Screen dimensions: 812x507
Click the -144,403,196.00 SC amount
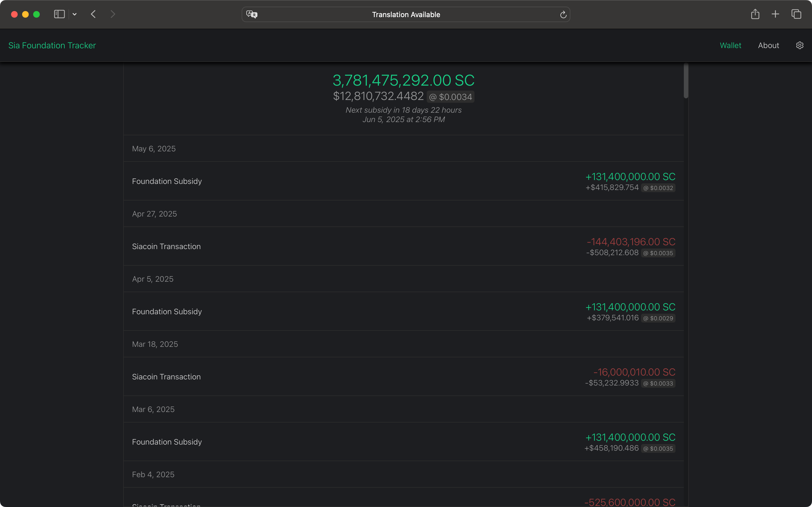click(631, 242)
